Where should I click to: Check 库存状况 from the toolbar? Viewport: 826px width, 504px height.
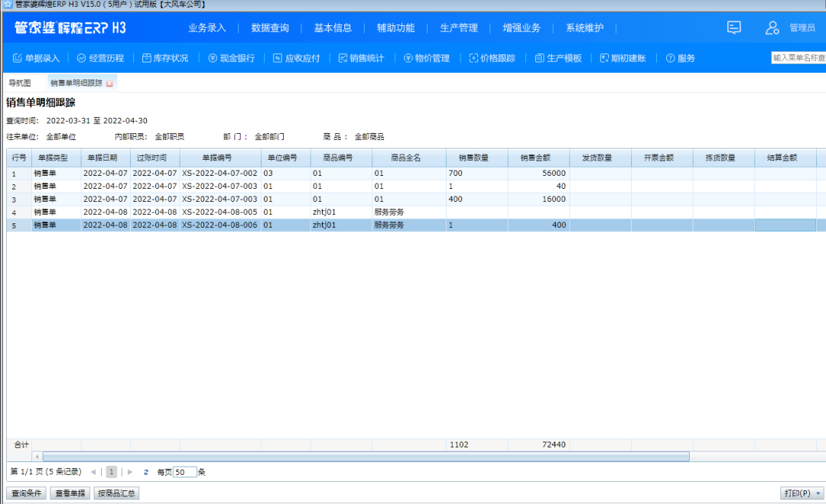click(164, 57)
